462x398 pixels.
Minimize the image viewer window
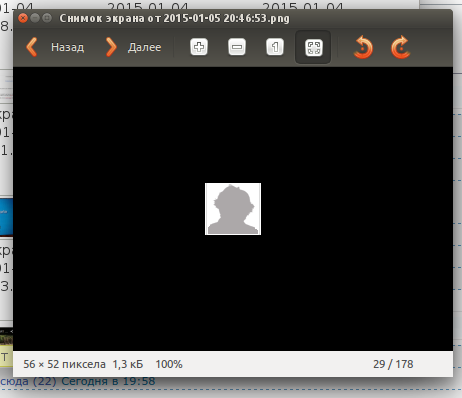35,18
